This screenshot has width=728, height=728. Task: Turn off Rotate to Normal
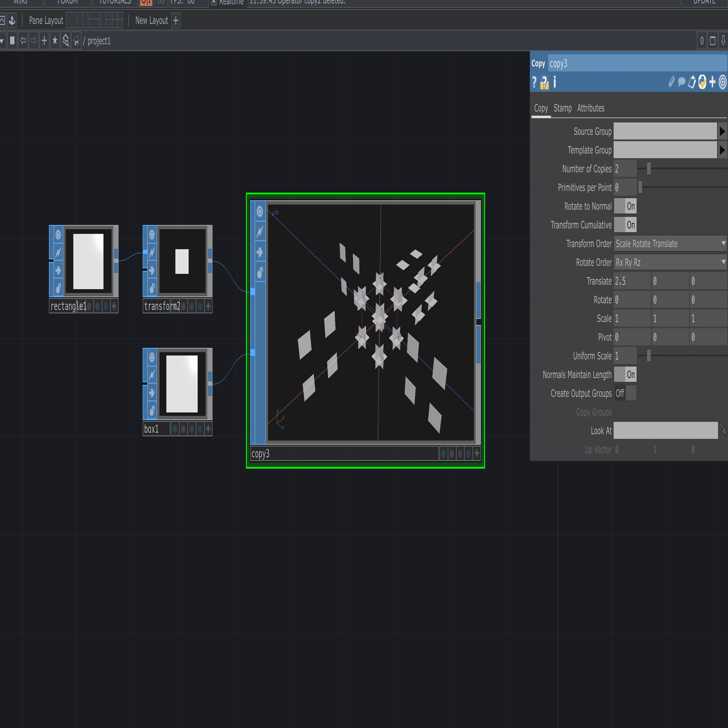coord(626,206)
